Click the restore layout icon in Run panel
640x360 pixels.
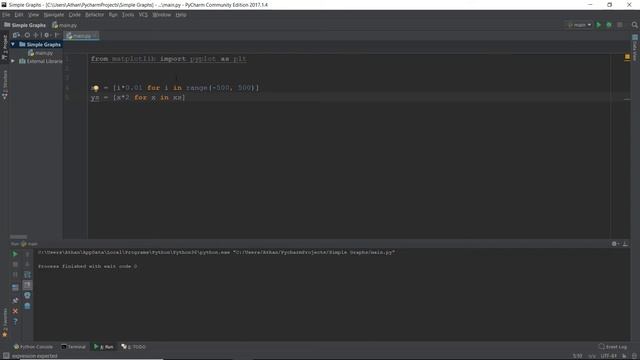coord(15,288)
